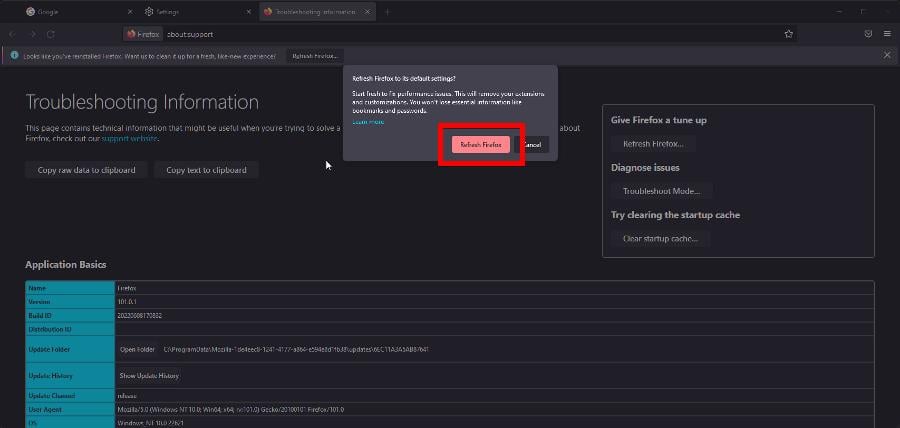Click the Name row value Firefox
This screenshot has height=428, width=900.
tap(126, 288)
